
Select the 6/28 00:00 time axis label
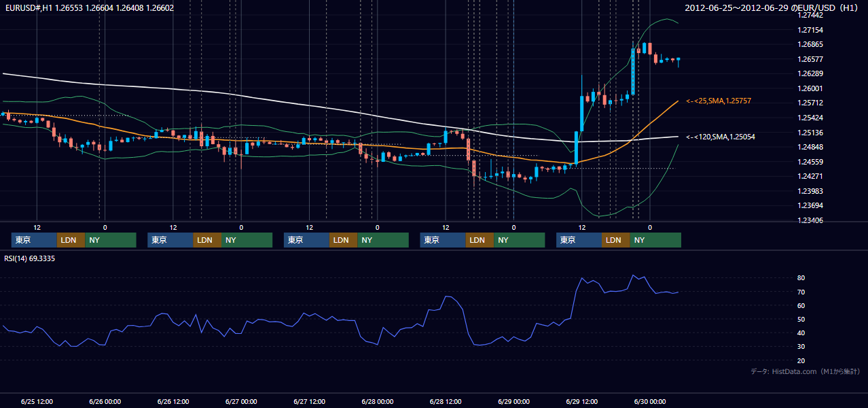coord(377,401)
